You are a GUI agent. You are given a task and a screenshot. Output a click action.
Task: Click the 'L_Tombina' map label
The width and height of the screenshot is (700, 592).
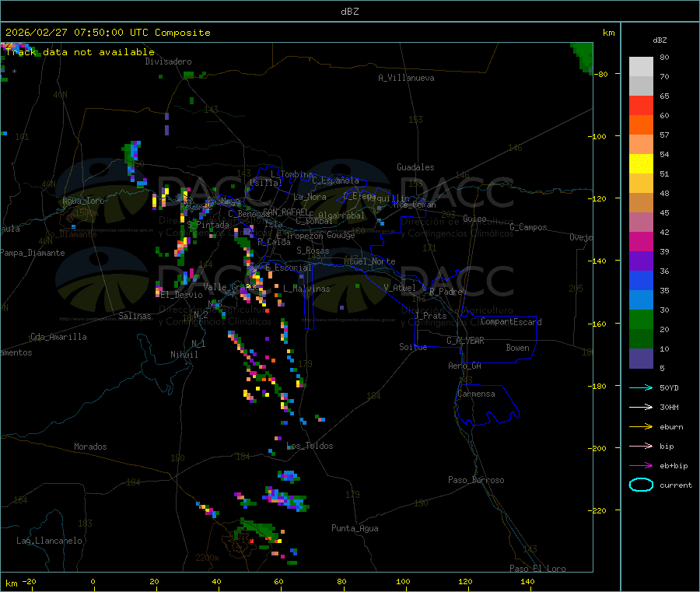tap(292, 174)
